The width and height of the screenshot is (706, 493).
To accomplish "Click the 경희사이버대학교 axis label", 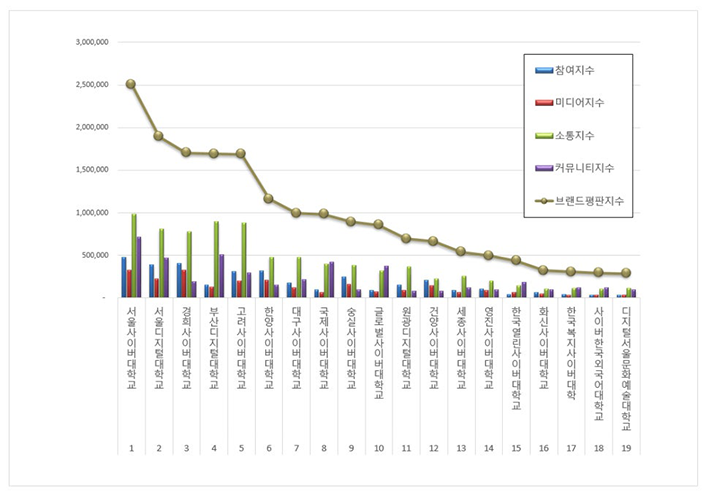I will pyautogui.click(x=186, y=348).
